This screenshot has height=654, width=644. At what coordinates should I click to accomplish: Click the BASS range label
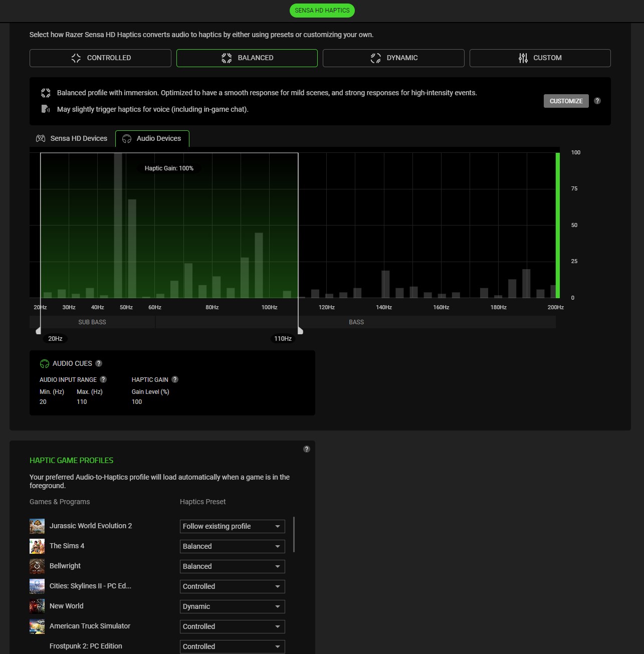(x=356, y=322)
